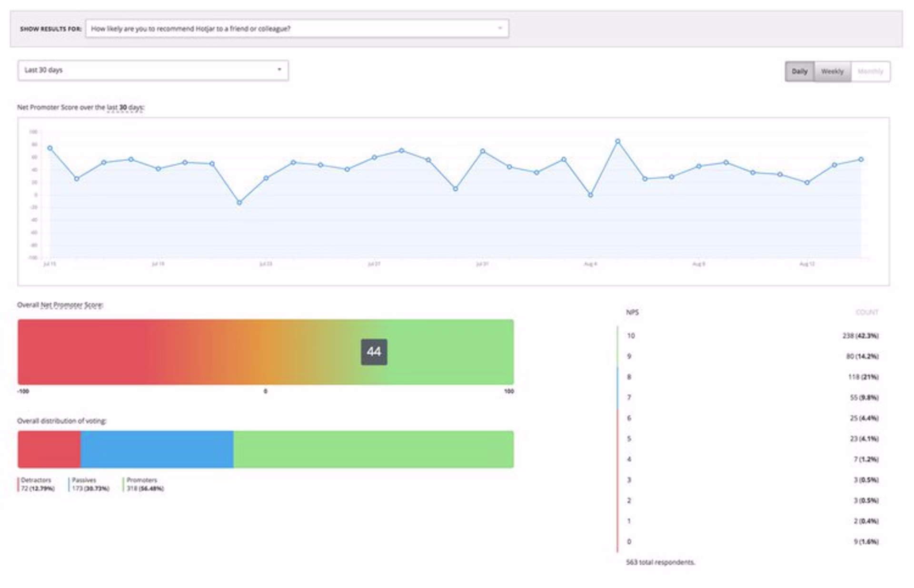914x588 pixels.
Task: Click the Promoters legend marker
Action: 123,484
